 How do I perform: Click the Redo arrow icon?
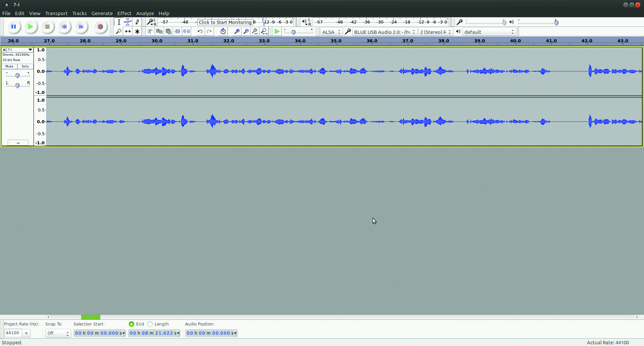click(209, 32)
